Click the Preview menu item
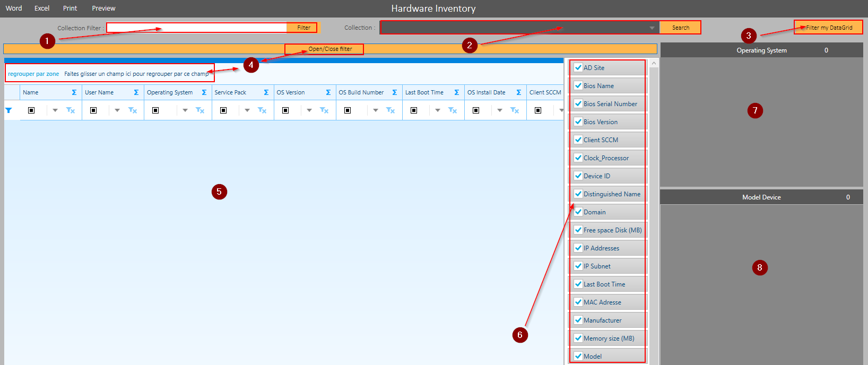Screen dimensions: 868x365 103,8
